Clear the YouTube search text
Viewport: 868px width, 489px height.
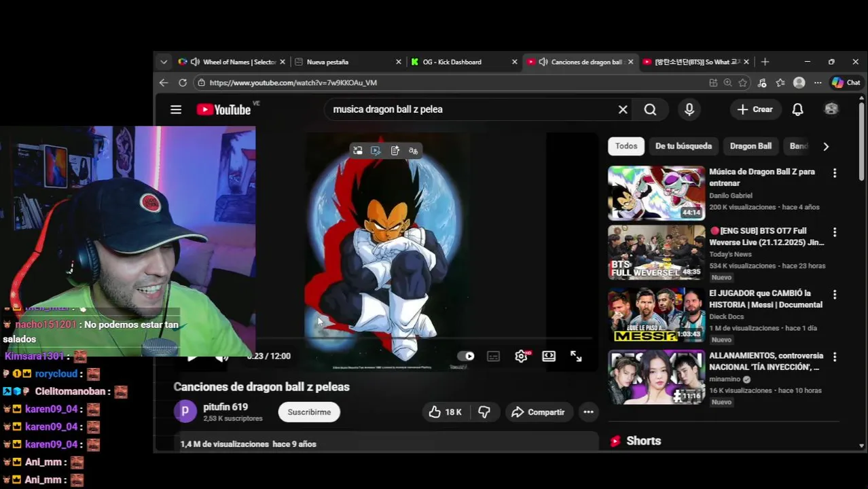click(x=623, y=109)
